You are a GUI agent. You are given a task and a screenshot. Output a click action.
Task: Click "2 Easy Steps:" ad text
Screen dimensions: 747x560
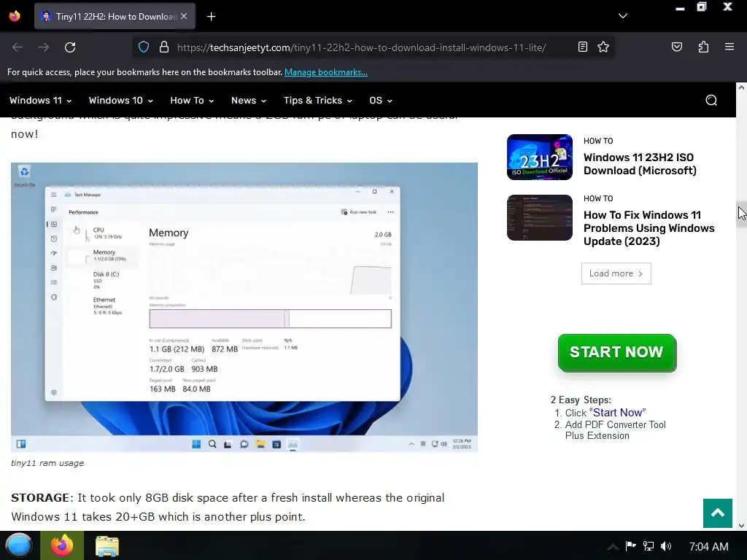(x=581, y=400)
